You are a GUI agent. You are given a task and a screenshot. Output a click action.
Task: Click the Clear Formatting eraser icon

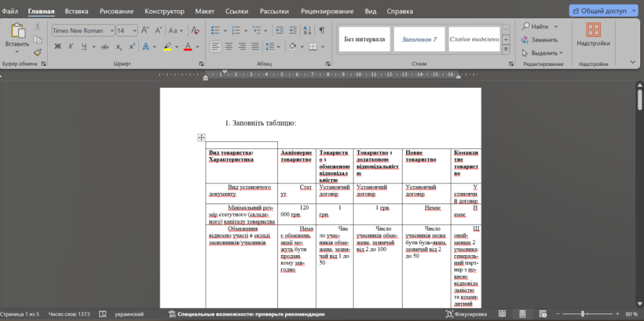pos(195,30)
